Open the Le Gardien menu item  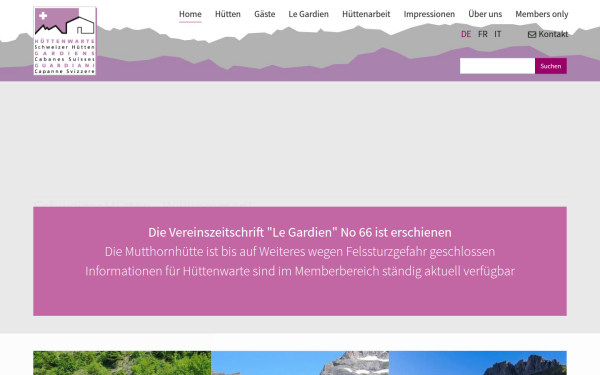pos(308,14)
